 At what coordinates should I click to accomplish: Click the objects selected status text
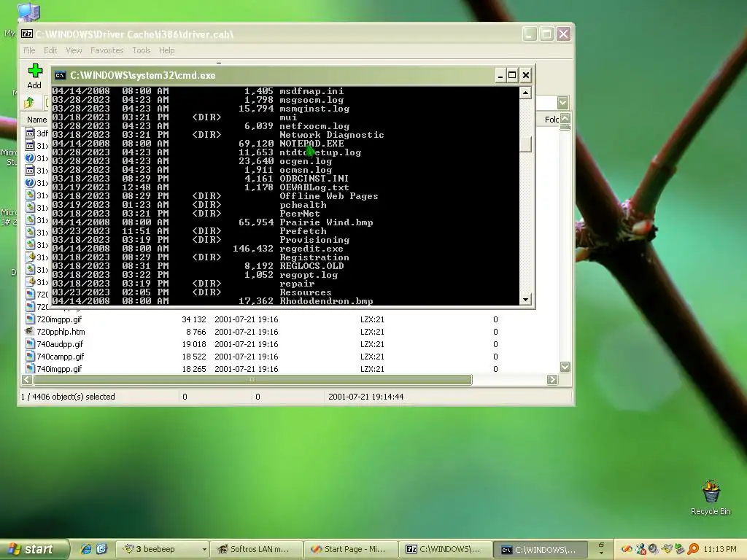[x=68, y=396]
